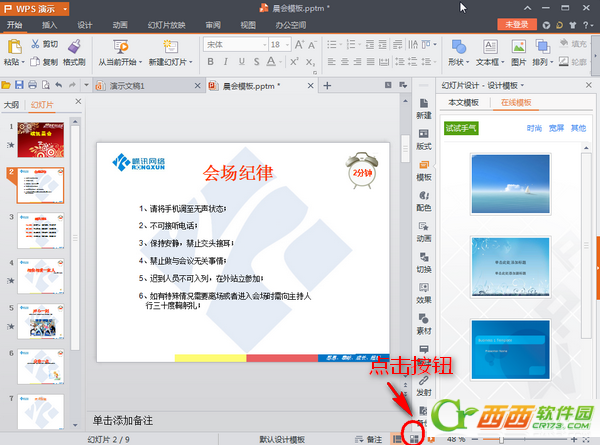This screenshot has width=600, height=445.
Task: Insert a picture with the 图片 icon
Action: [x=519, y=47]
